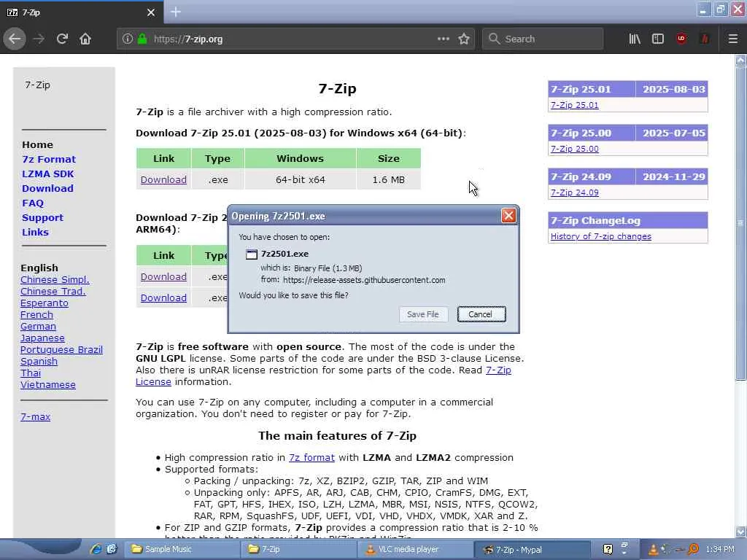
Task: Click the scrollbar down arrow
Action: (x=740, y=532)
